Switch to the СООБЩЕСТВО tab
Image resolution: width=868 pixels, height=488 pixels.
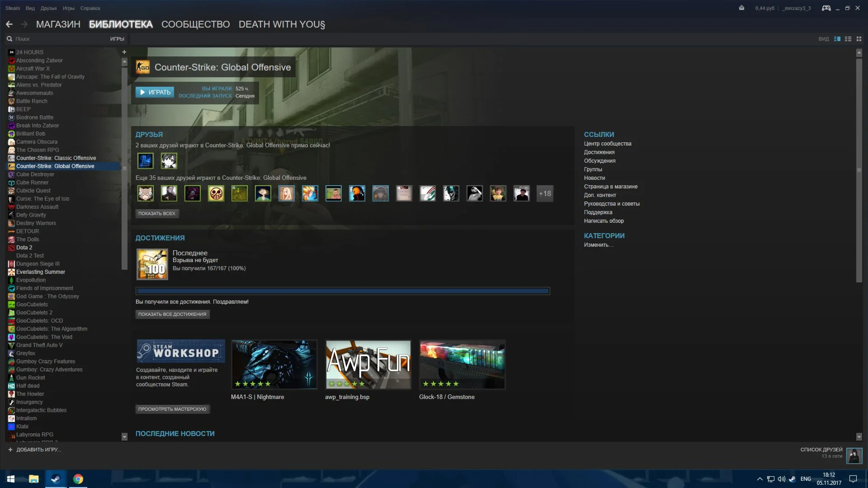(195, 24)
